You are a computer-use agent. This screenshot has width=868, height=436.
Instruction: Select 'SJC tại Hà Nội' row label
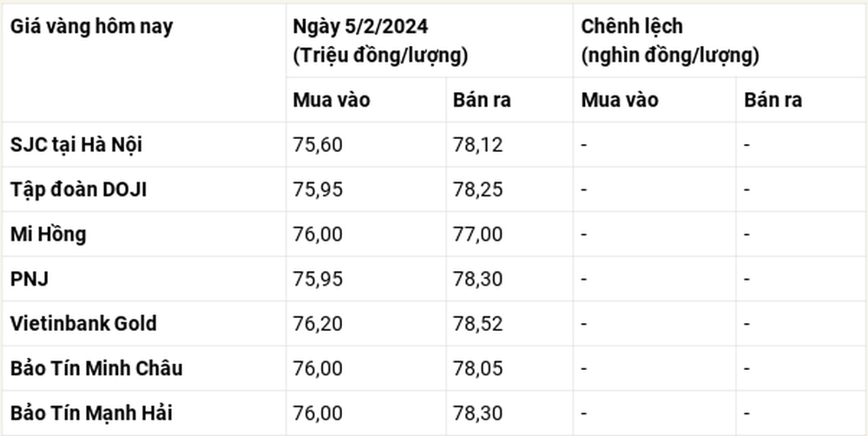pos(76,144)
